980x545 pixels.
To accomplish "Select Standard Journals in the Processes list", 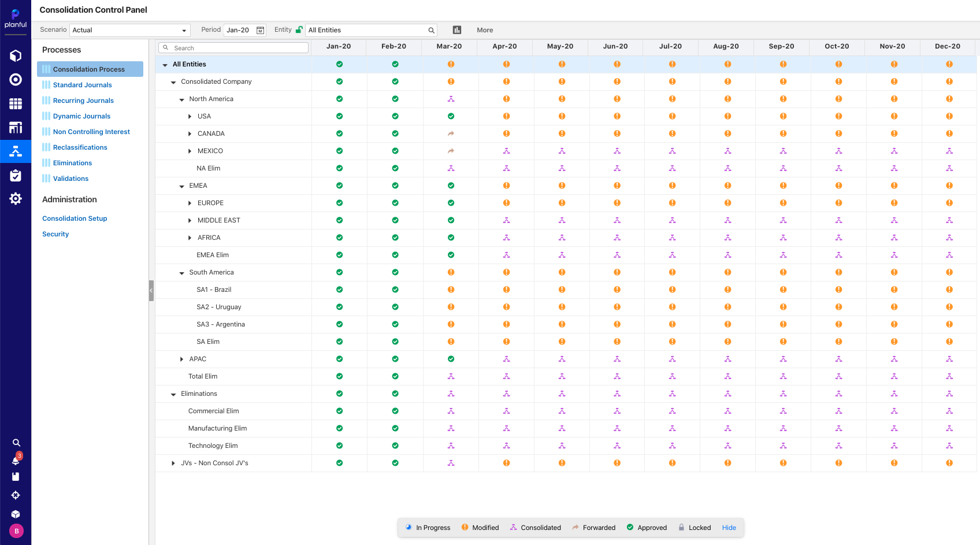I will pyautogui.click(x=81, y=84).
